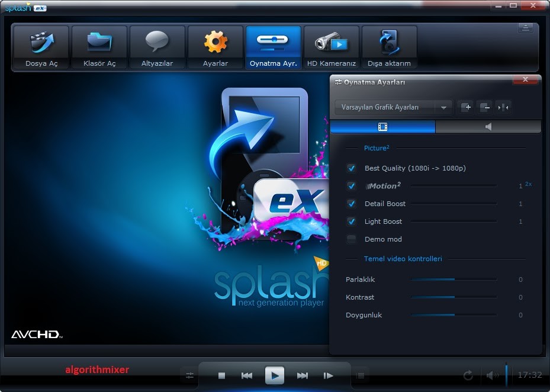Toggle split-screen compare icon
The height and width of the screenshot is (392, 550).
503,107
